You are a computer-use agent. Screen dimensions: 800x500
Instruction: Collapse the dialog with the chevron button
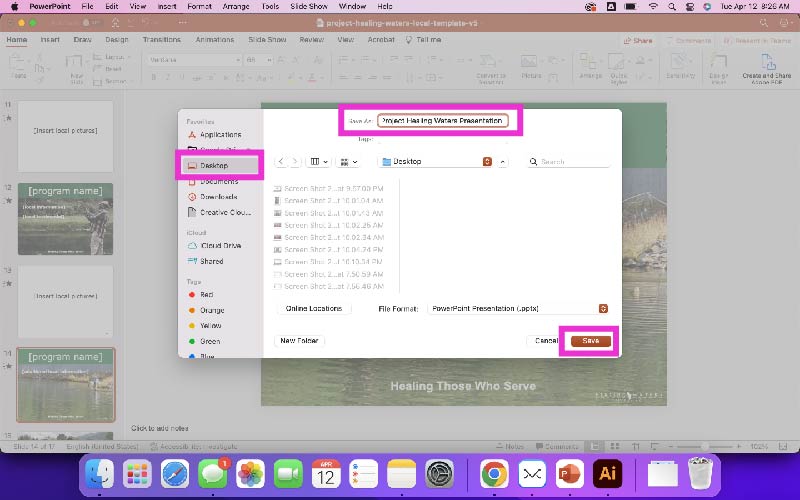tap(503, 162)
